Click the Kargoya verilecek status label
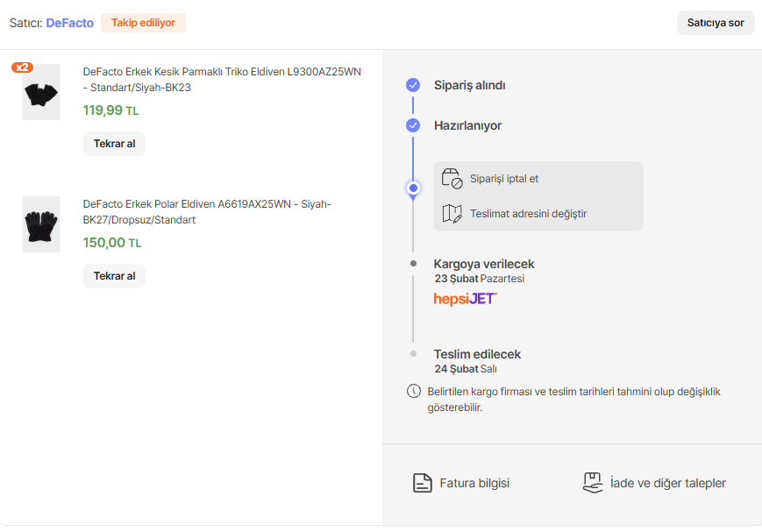The height and width of the screenshot is (532, 762). tap(484, 264)
